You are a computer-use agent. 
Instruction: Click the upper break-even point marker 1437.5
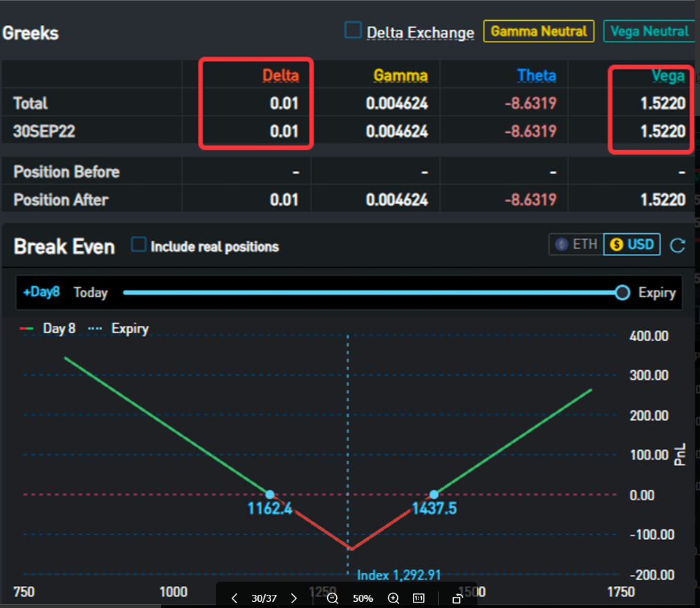(x=434, y=495)
